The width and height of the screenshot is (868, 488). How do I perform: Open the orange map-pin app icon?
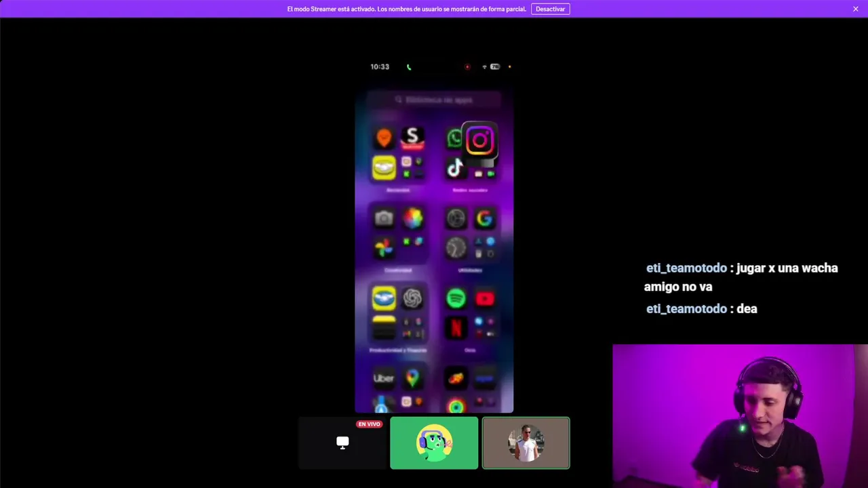[384, 138]
